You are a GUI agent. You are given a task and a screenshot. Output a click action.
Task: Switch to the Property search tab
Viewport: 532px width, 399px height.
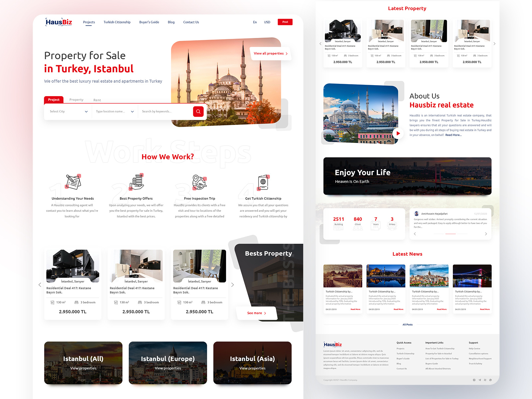tap(76, 100)
